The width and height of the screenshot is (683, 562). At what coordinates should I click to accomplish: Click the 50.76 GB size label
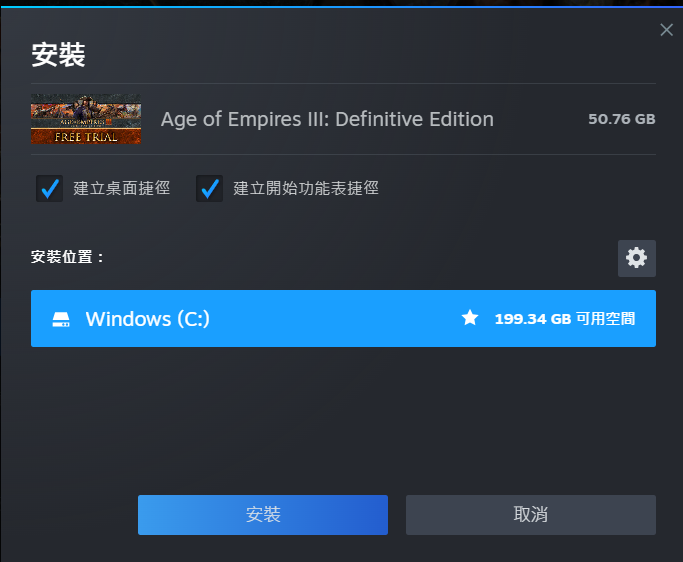point(621,119)
